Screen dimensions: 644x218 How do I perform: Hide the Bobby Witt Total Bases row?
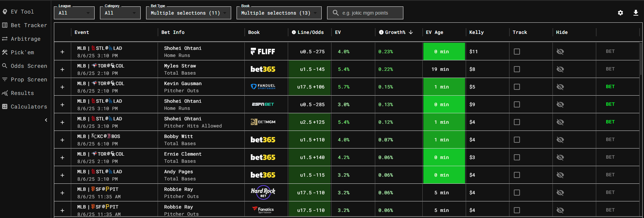(560, 140)
